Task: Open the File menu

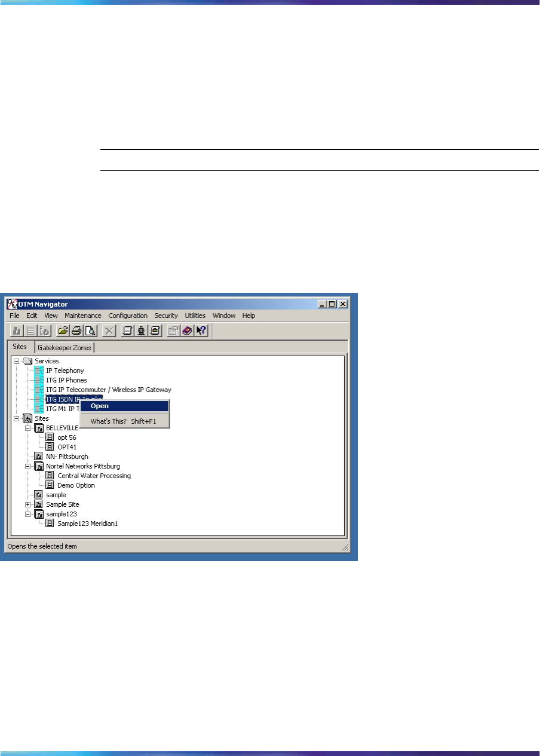Action: (x=14, y=316)
